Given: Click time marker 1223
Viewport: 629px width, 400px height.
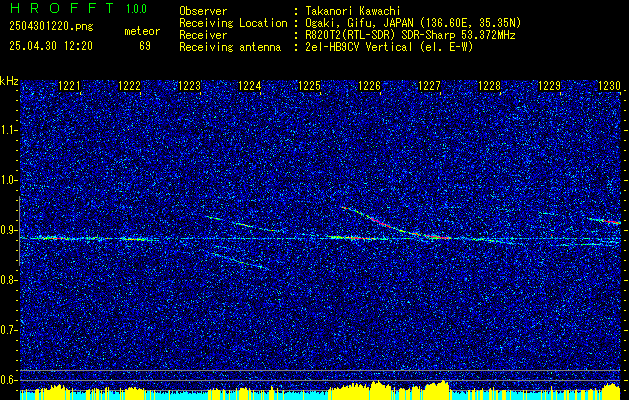Looking at the screenshot, I should (189, 86).
